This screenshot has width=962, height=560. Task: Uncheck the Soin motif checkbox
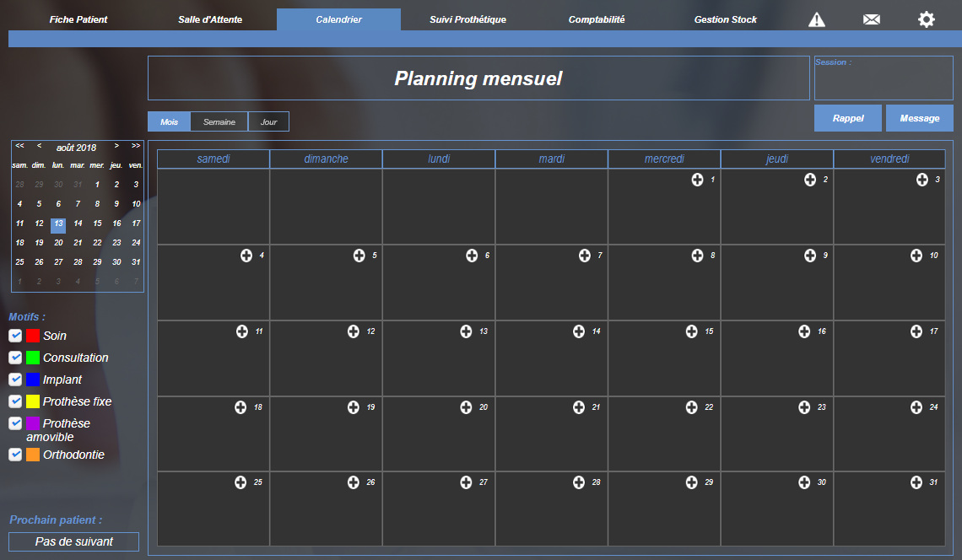[x=15, y=336]
